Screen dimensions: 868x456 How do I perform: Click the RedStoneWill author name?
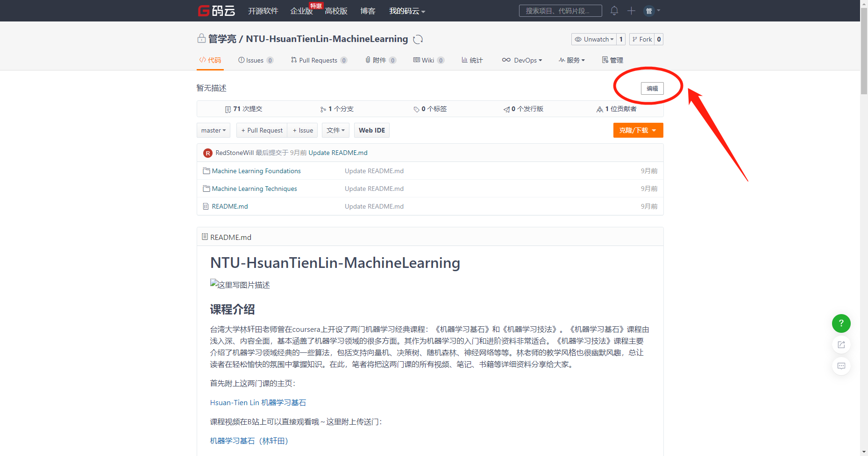coord(235,153)
